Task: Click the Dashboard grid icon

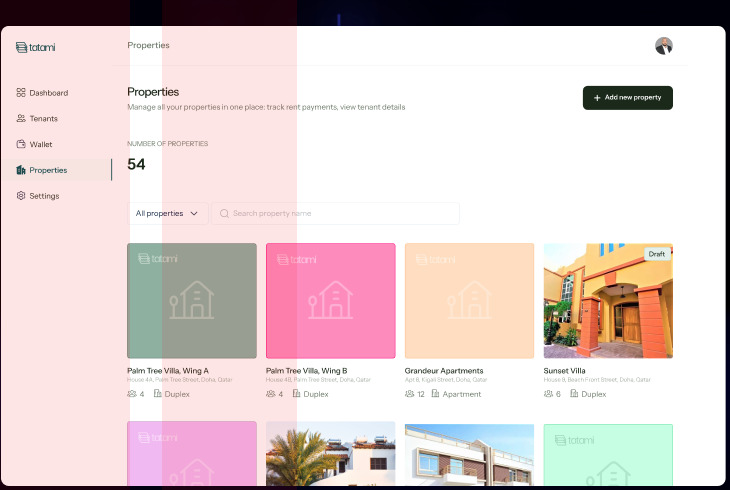Action: (20, 92)
